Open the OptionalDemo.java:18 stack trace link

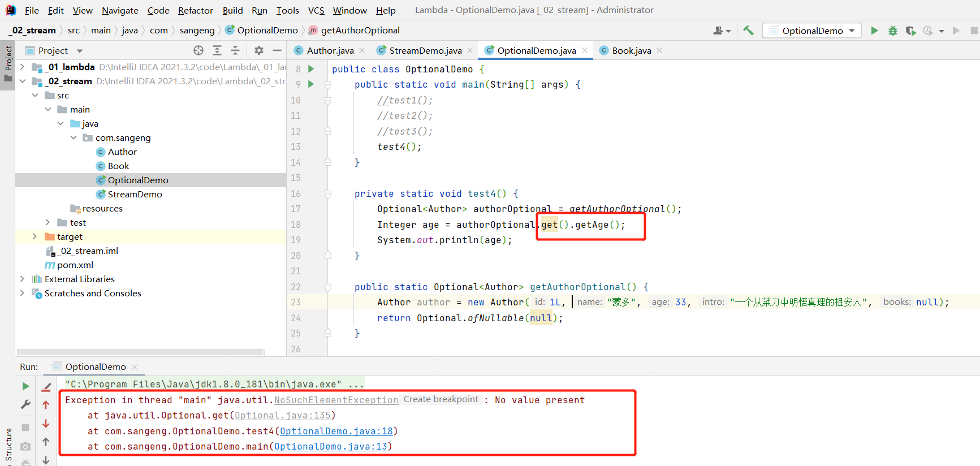[x=336, y=432]
